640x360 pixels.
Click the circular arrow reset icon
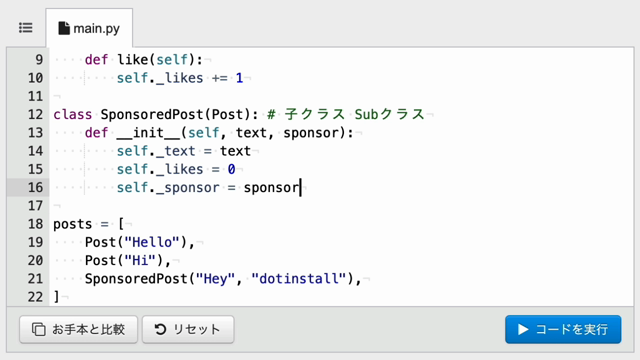tap(160, 329)
